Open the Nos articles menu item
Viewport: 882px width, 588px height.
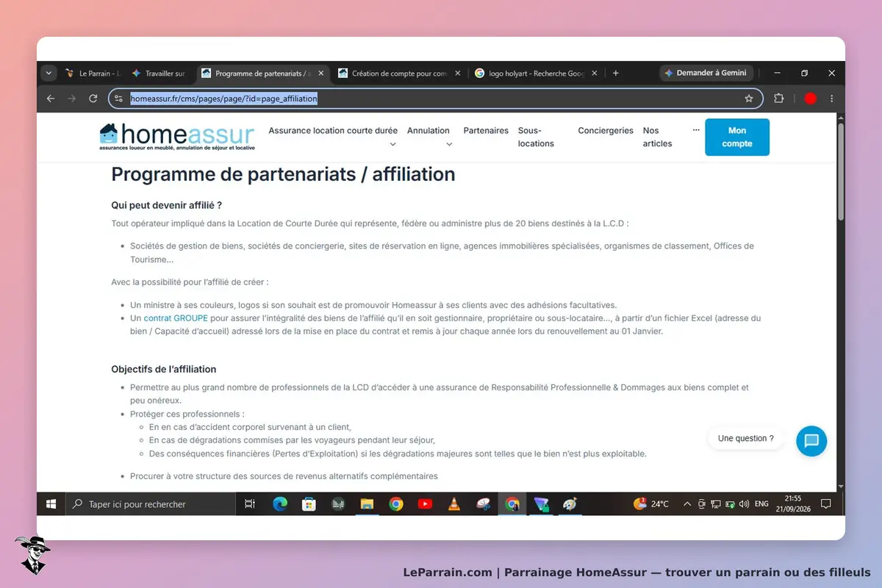(657, 137)
